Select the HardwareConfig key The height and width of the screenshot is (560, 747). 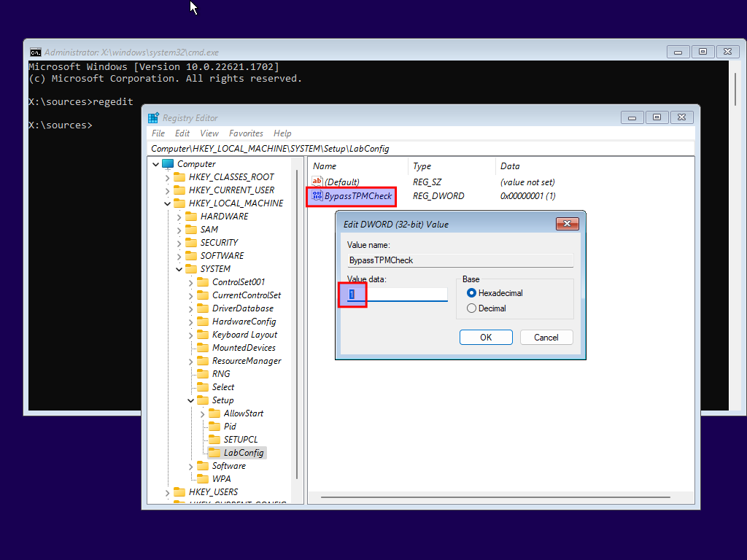click(244, 322)
